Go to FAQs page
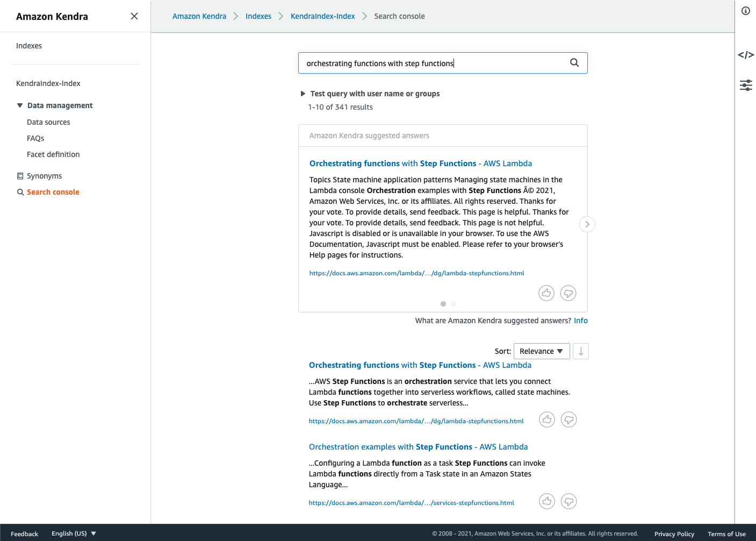 tap(35, 138)
